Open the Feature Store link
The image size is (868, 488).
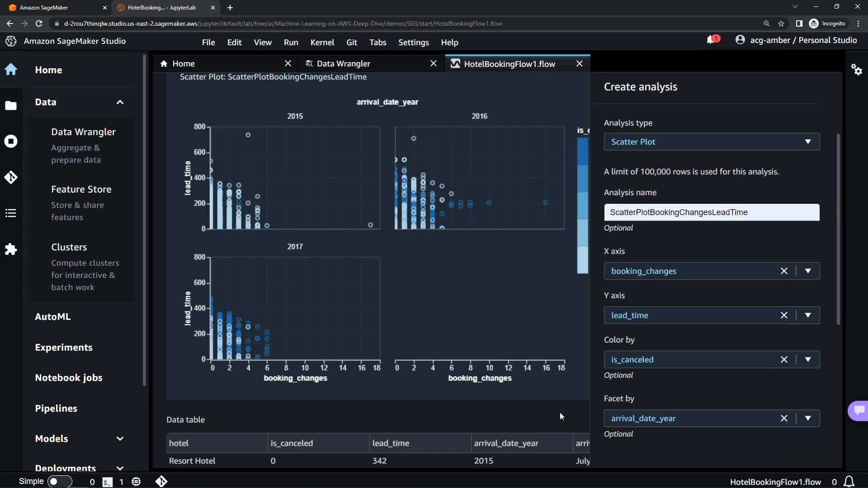(81, 189)
